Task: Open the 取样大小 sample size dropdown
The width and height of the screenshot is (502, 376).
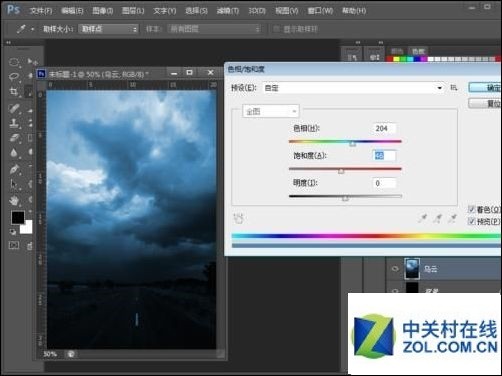Action: click(108, 29)
